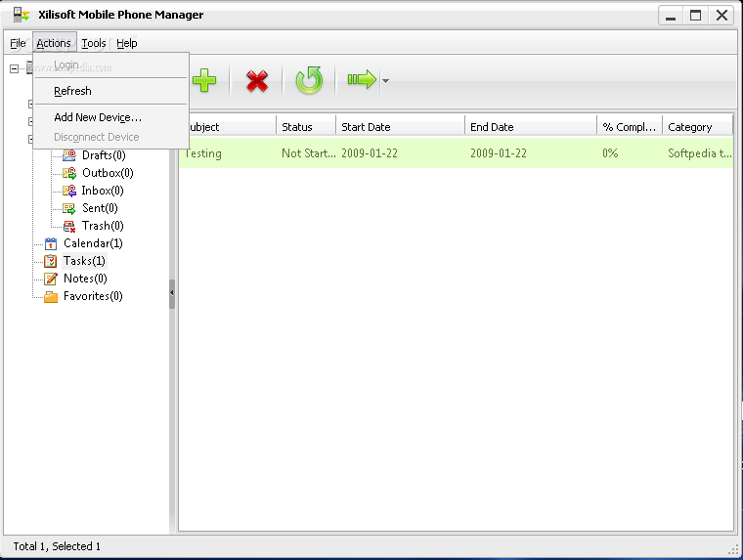Screen dimensions: 743x560
Task: Select Tasks(1) in the tree
Action: click(x=84, y=261)
